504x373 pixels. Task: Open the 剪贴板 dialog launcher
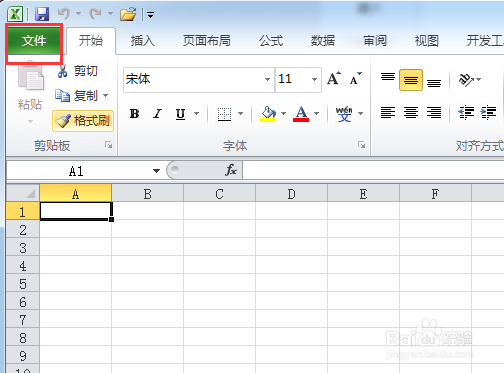(x=109, y=145)
